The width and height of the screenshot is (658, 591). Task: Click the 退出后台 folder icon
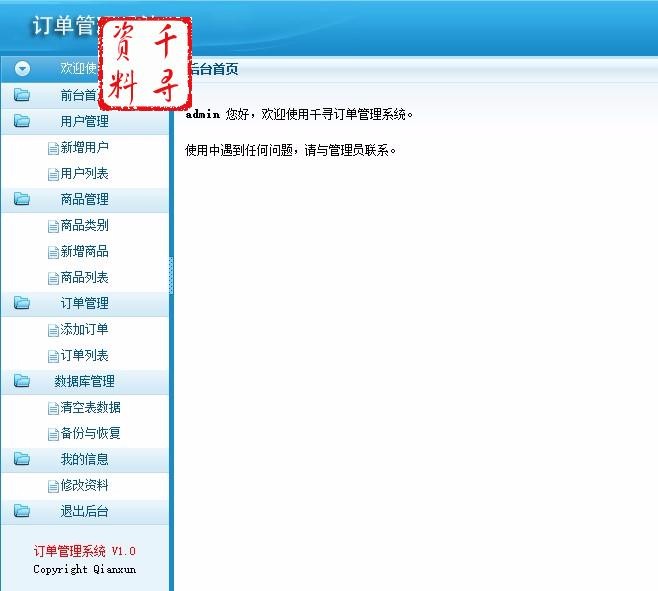[21, 510]
